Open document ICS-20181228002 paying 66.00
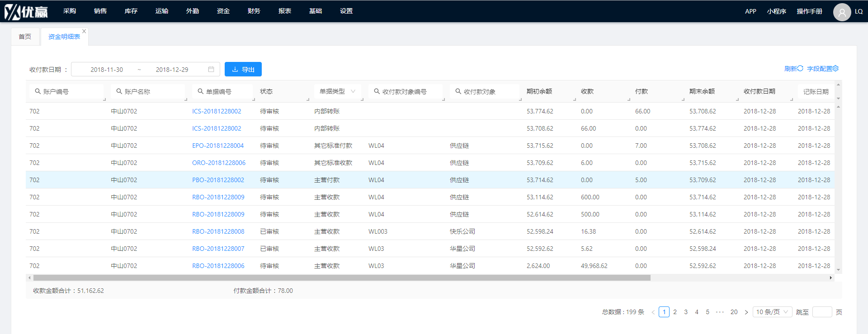The height and width of the screenshot is (334, 868). coord(217,111)
